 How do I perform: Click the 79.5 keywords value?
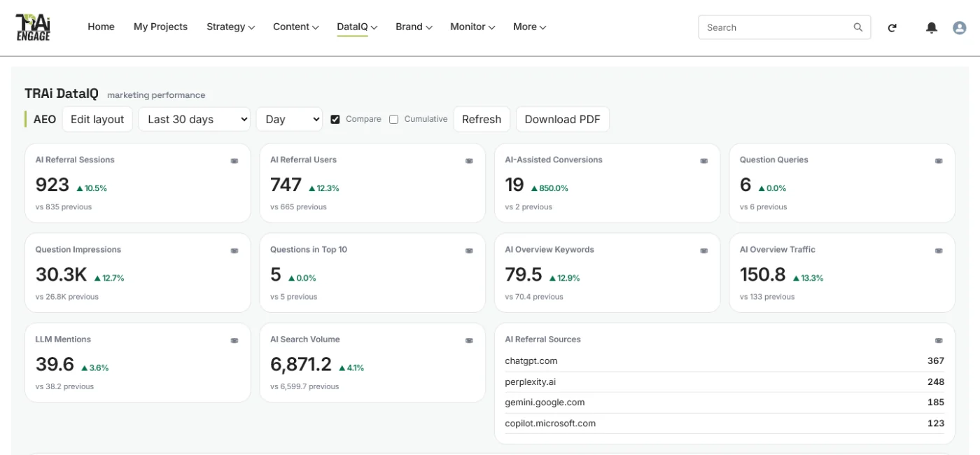[x=524, y=274]
